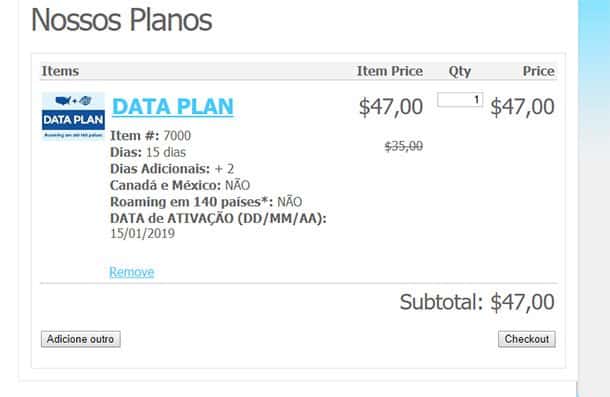Click the Dias Adicionais + 2 line
The width and height of the screenshot is (610, 397).
point(172,169)
